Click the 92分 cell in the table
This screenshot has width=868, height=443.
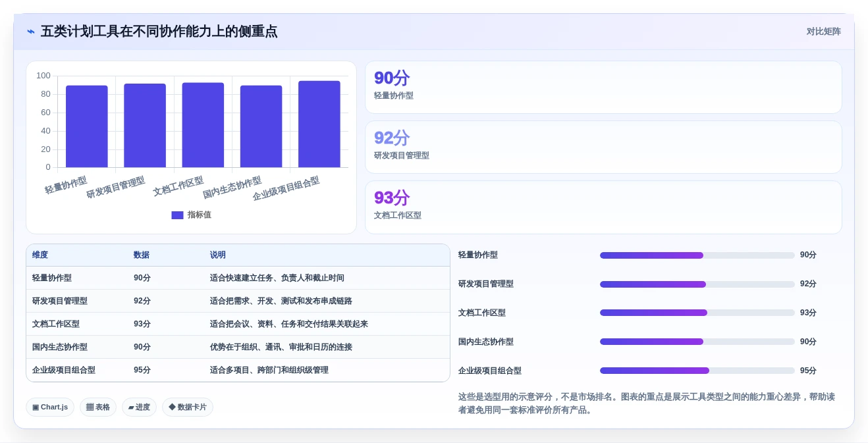tap(142, 301)
